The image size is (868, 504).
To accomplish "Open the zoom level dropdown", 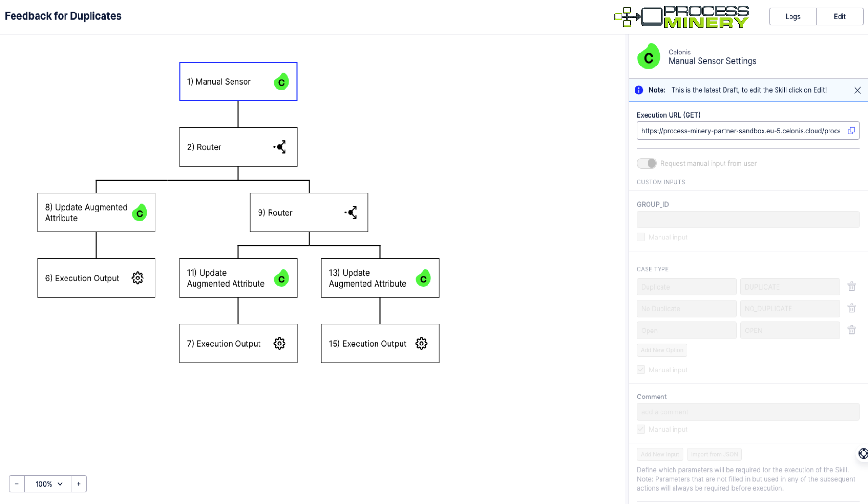I will click(47, 484).
